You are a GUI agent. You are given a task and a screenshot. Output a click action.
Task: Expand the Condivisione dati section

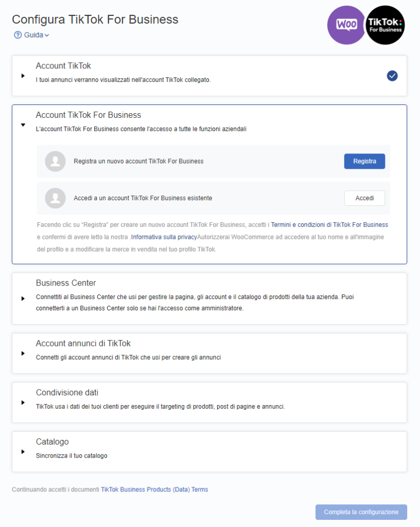[x=23, y=402]
